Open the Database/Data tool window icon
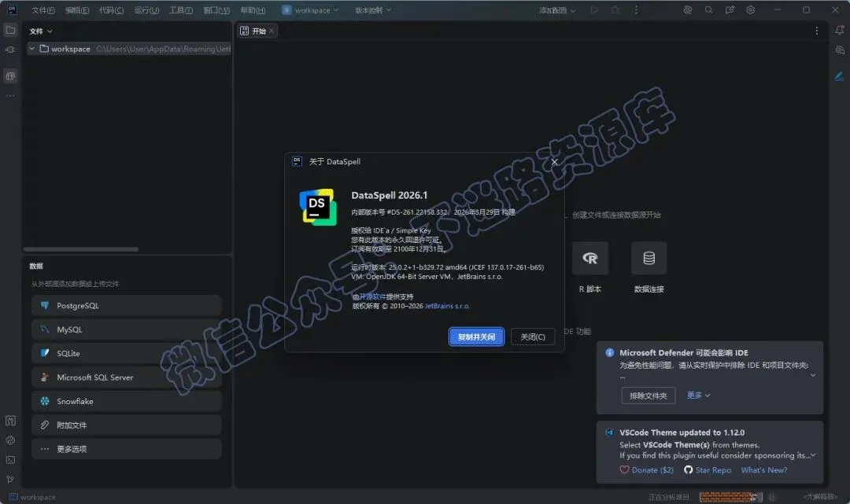The width and height of the screenshot is (850, 504). click(x=10, y=76)
